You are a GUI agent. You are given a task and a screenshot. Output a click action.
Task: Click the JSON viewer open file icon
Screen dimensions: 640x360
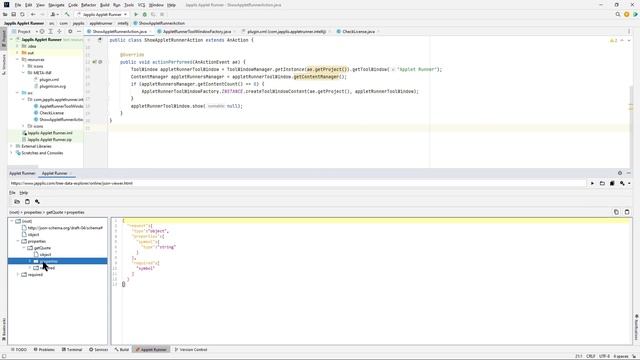click(x=17, y=202)
